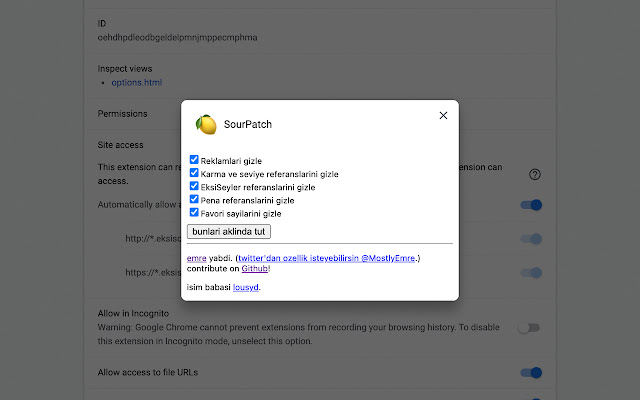
Task: Click the bunlari aklinda tut button
Action: click(229, 231)
